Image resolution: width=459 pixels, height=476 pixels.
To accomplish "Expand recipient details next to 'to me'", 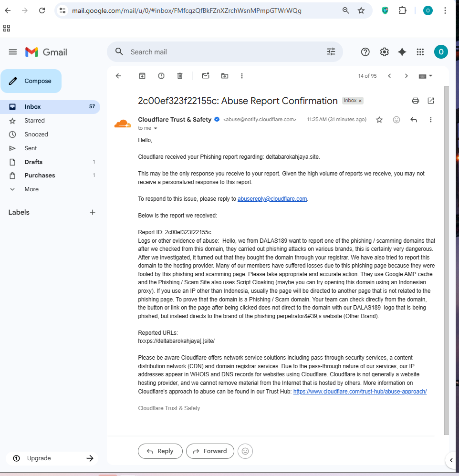I will click(156, 128).
